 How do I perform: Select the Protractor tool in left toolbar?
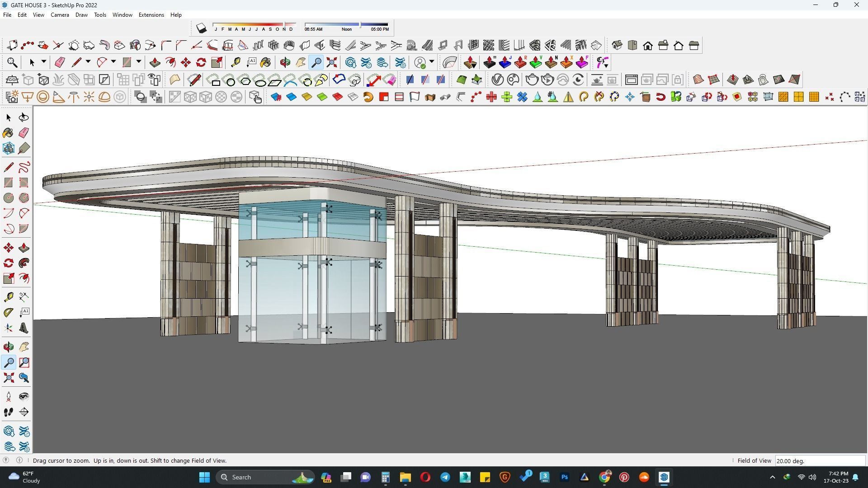click(8, 313)
